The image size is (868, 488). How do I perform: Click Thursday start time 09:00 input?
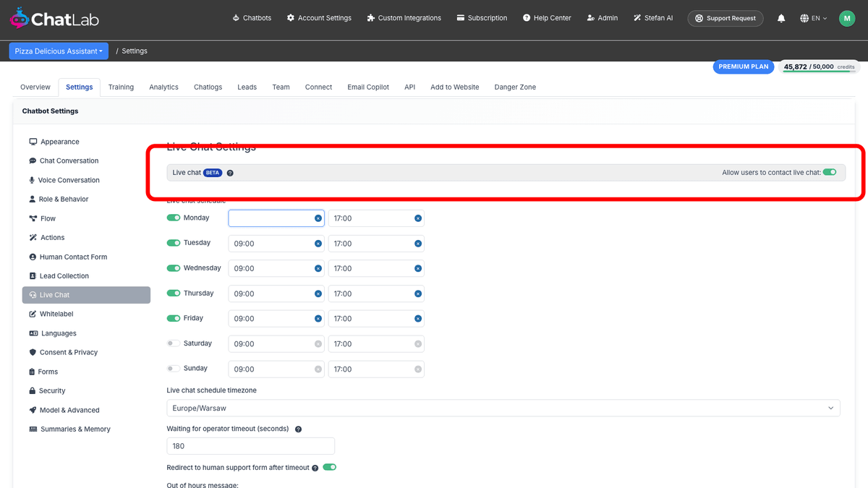tap(276, 294)
